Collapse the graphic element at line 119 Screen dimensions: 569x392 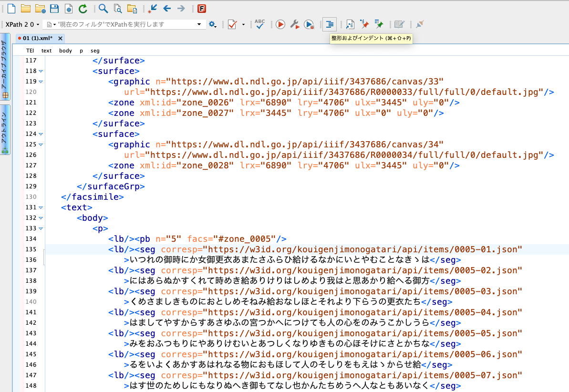[x=41, y=82]
